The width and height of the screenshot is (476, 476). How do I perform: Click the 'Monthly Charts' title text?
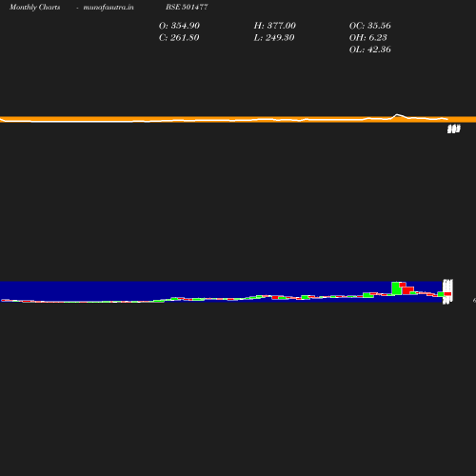[x=35, y=7]
